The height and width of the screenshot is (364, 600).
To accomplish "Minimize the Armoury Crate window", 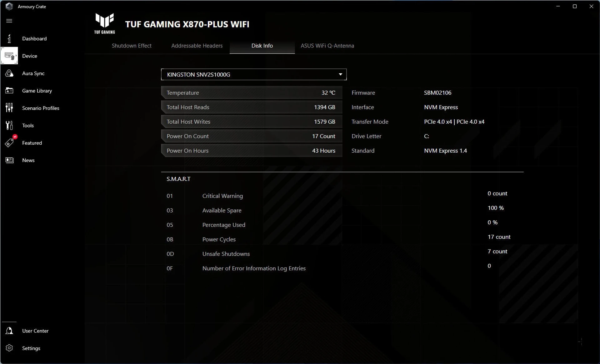I will point(558,6).
